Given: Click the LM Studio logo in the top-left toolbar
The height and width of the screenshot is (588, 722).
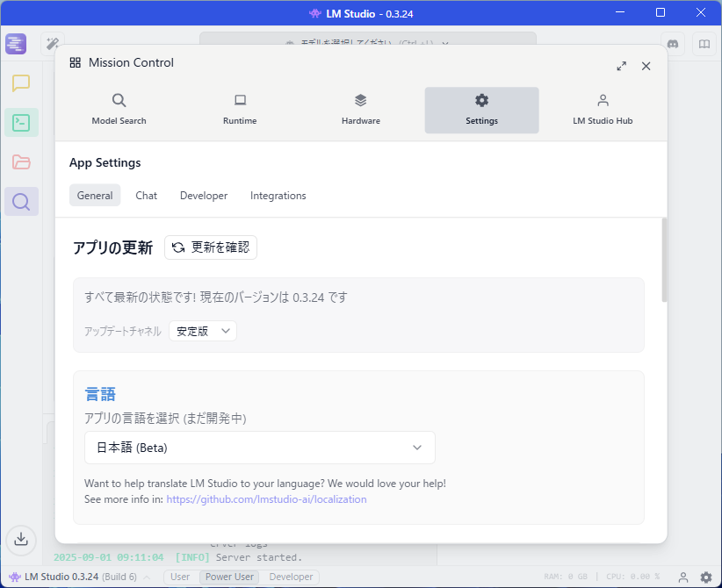Looking at the screenshot, I should tap(16, 44).
